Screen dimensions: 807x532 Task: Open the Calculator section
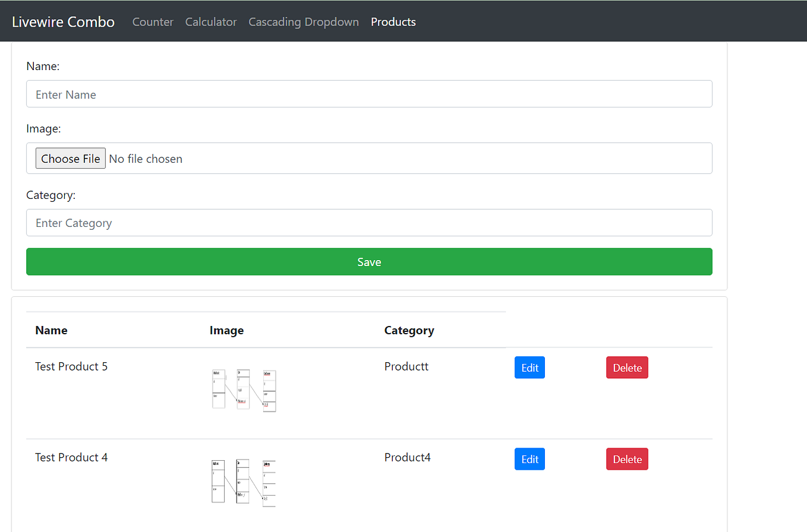(x=210, y=21)
